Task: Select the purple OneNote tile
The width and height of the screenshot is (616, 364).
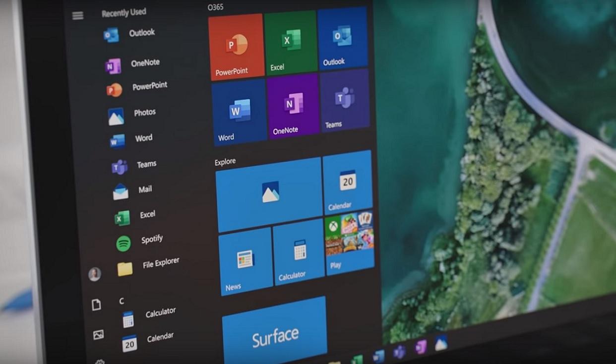Action: click(x=294, y=107)
